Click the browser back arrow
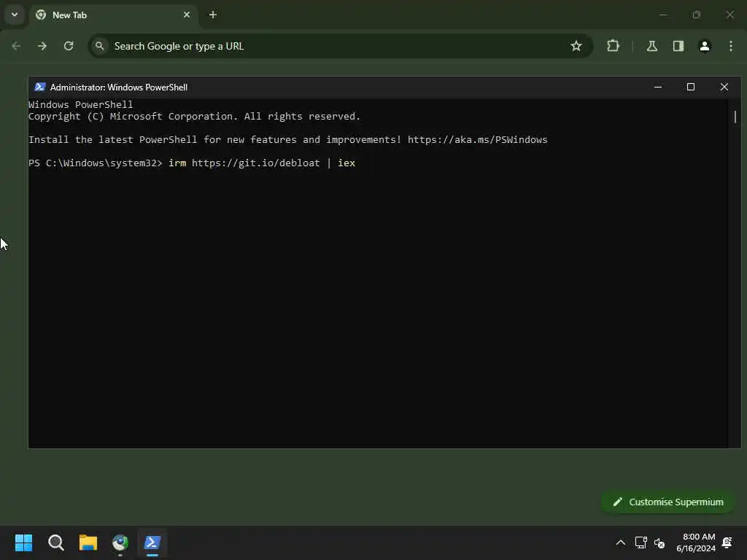The image size is (747, 560). tap(16, 46)
